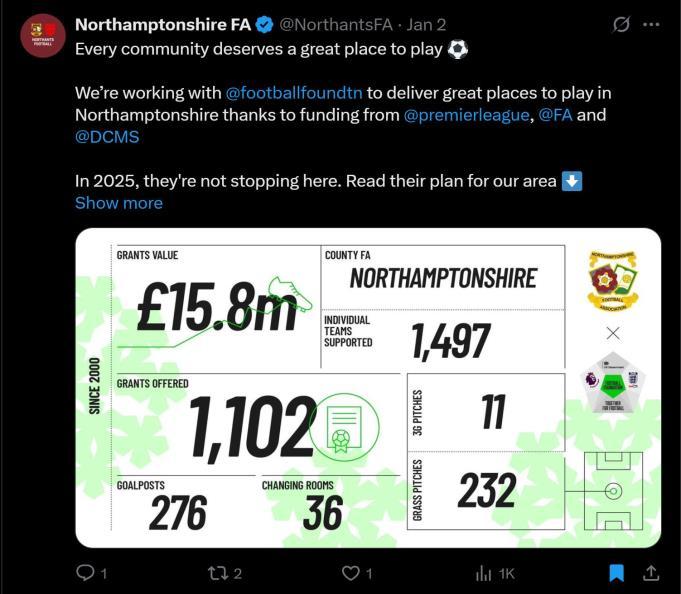Screen dimensions: 681x594
Task: Repost this tweet using the retweet icon
Action: [x=217, y=573]
